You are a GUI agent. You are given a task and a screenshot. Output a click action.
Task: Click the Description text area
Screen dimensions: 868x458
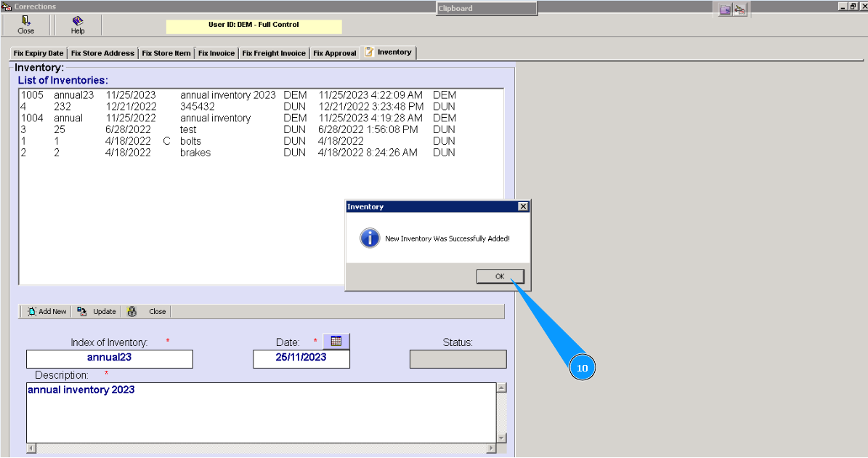click(x=254, y=411)
